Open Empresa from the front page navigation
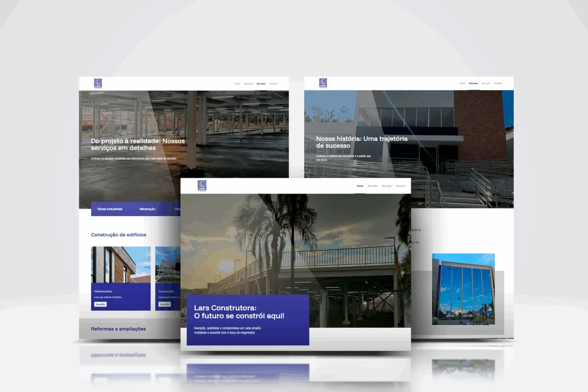 pyautogui.click(x=373, y=186)
